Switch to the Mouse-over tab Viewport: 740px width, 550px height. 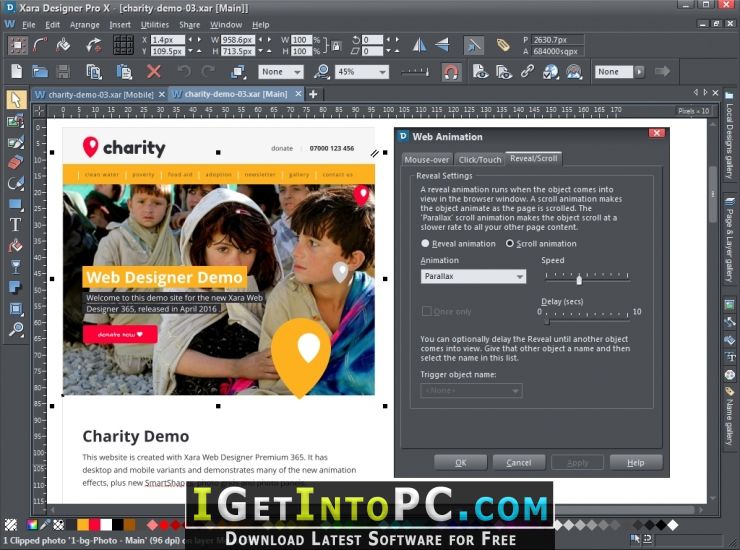coord(427,160)
